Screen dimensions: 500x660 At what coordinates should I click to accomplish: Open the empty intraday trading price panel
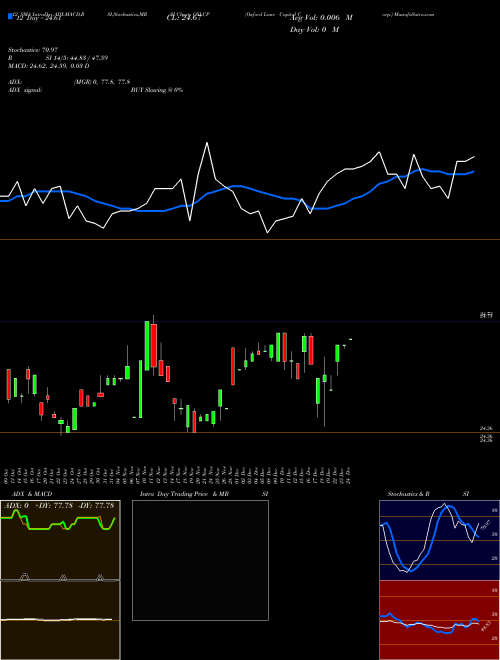[x=200, y=560]
